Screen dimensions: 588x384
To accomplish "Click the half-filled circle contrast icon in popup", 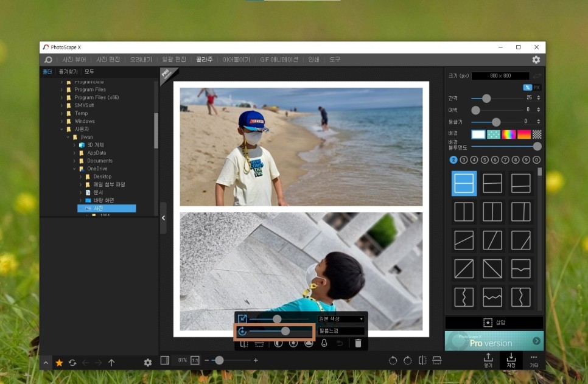I will 278,343.
